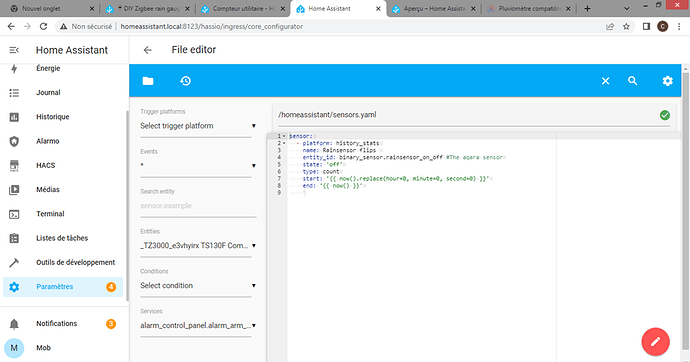690x362 pixels.
Task: Collapse the Home Assistant sidebar menu icon
Action: pyautogui.click(x=14, y=50)
